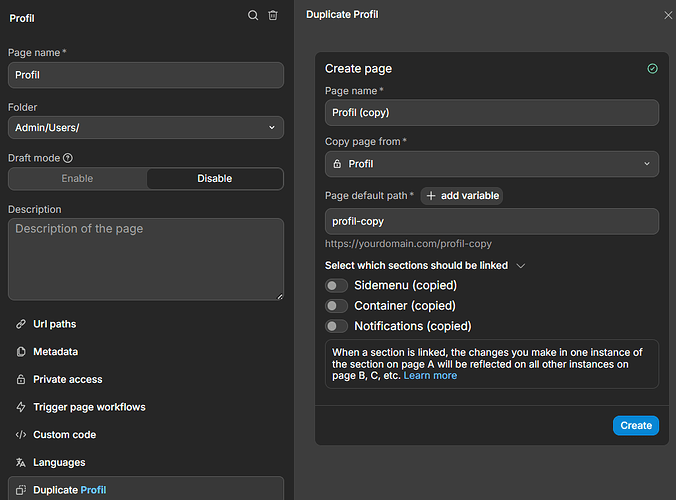The height and width of the screenshot is (500, 676).
Task: Open the Learn more link
Action: (x=430, y=375)
